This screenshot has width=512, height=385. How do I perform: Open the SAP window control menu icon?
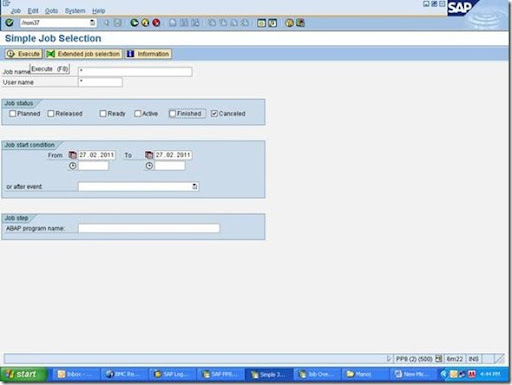click(6, 3)
